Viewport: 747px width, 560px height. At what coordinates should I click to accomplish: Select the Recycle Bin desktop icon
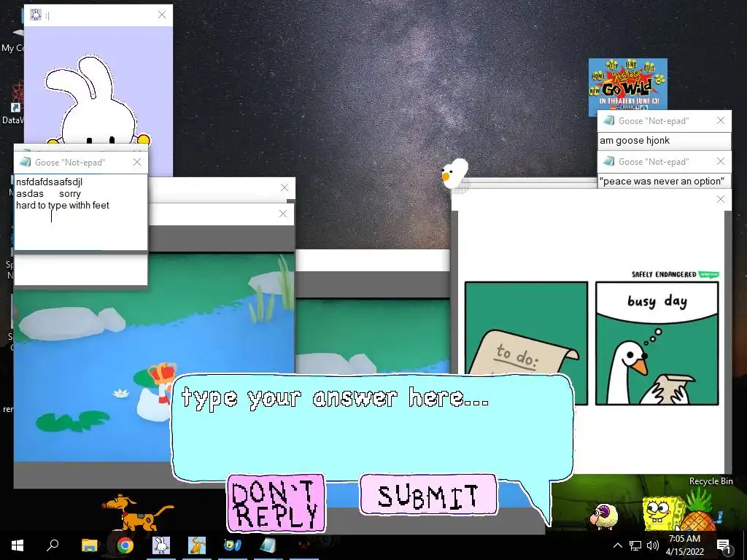point(711,481)
